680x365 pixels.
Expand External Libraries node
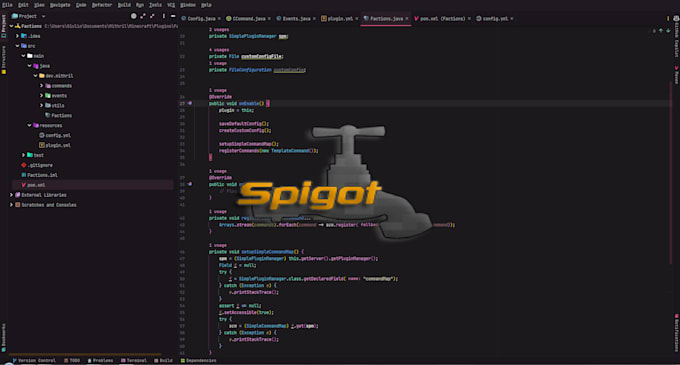pos(11,195)
